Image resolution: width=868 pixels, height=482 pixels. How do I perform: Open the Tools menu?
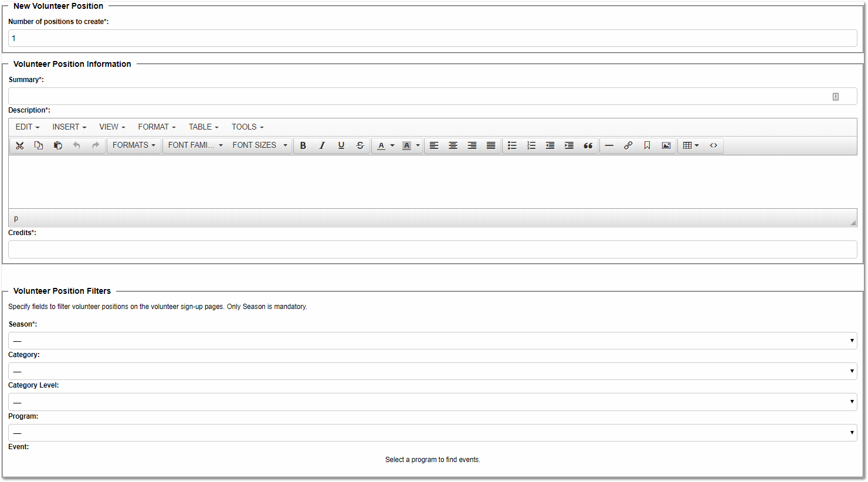tap(247, 127)
